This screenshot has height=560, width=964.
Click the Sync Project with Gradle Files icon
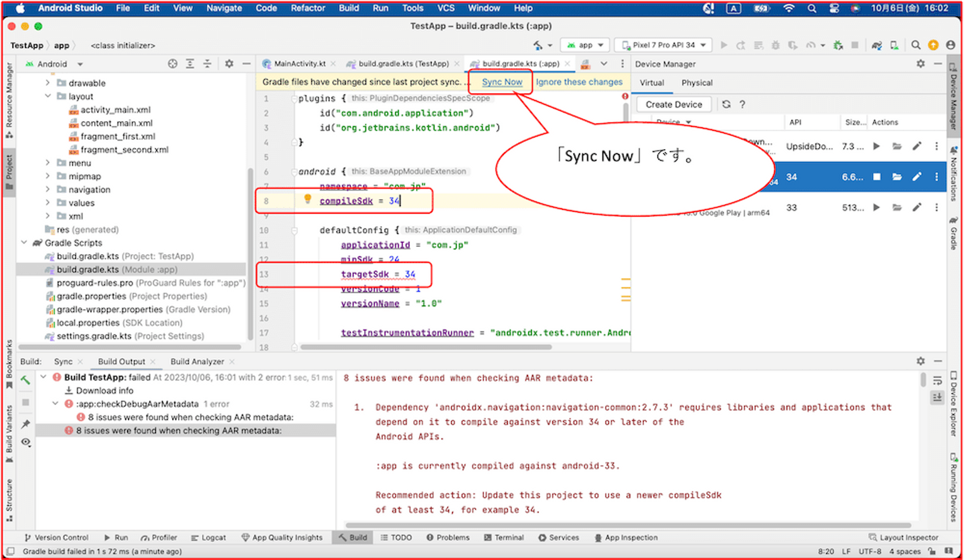tap(876, 45)
